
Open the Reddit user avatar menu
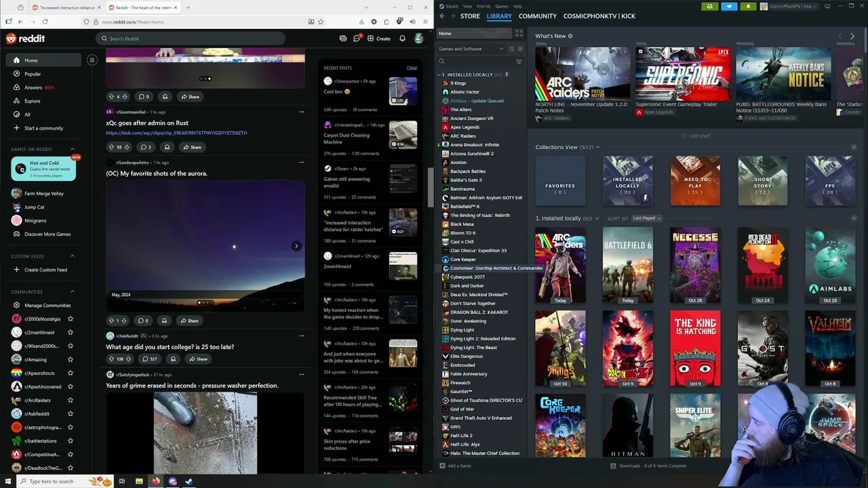coord(419,39)
